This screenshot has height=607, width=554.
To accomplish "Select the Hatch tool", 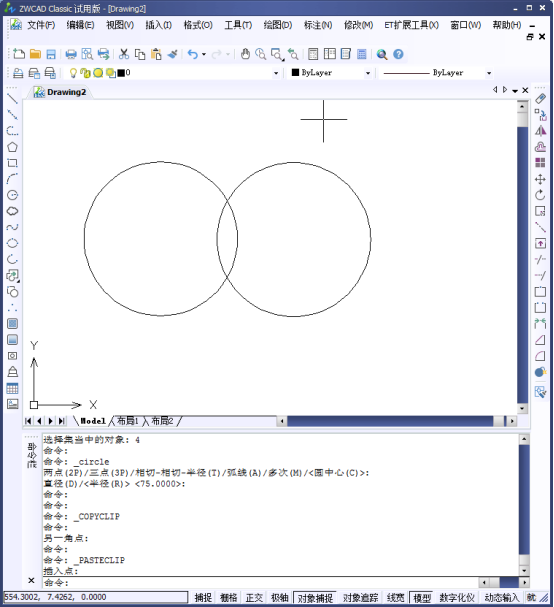I will coord(12,324).
